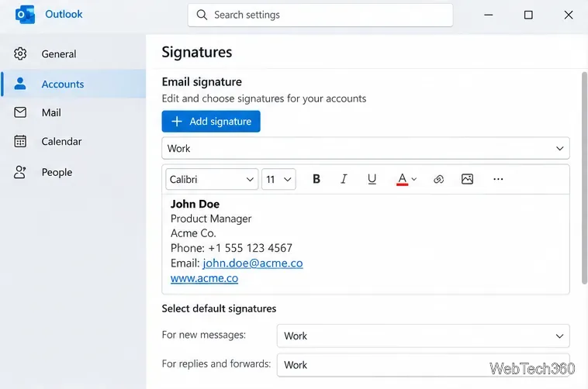The image size is (588, 389).
Task: Close the Outlook settings window
Action: 569,15
